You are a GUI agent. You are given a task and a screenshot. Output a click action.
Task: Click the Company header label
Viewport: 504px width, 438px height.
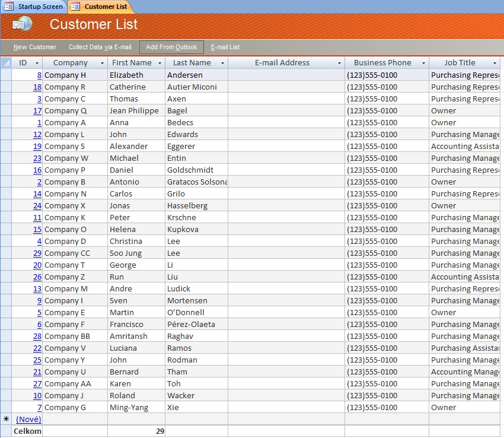point(71,63)
